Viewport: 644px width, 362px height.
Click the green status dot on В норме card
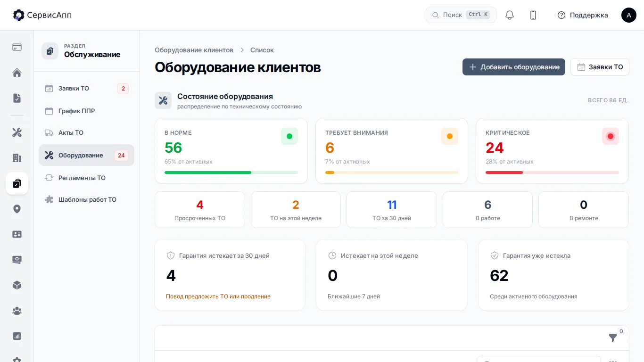289,136
